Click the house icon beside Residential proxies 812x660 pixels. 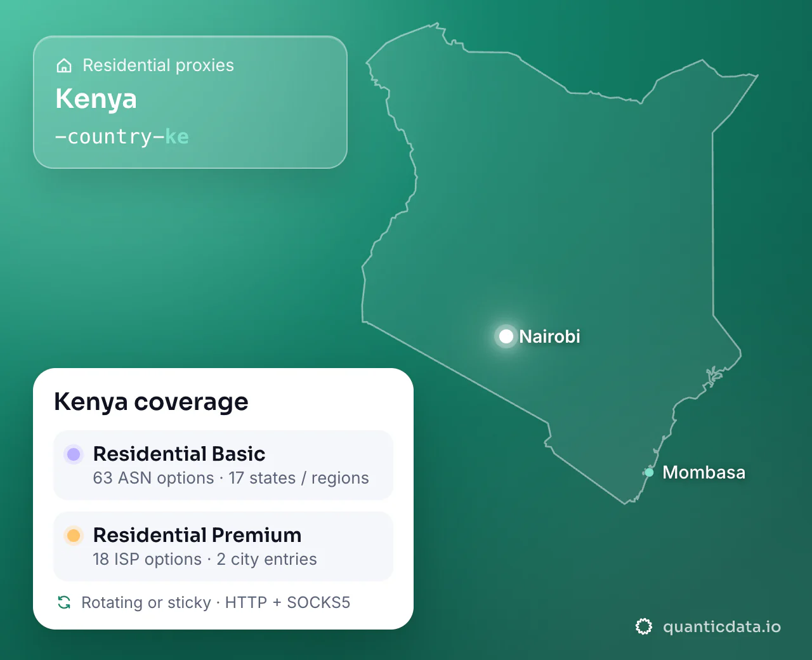pos(64,65)
